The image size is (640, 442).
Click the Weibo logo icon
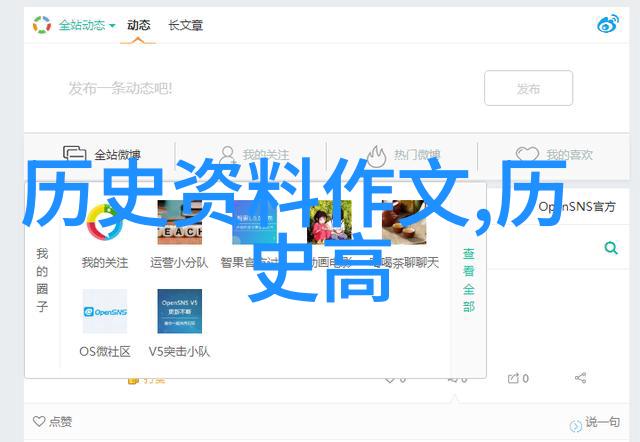click(607, 24)
